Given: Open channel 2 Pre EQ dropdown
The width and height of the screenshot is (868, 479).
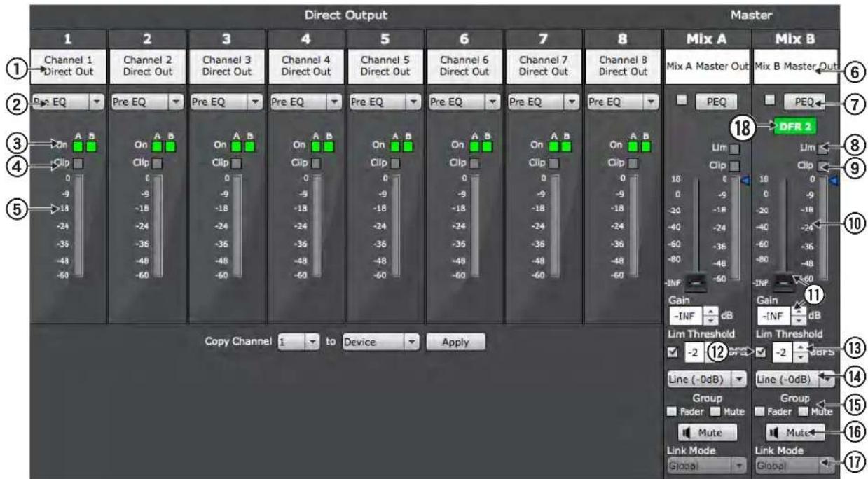Looking at the screenshot, I should [147, 103].
